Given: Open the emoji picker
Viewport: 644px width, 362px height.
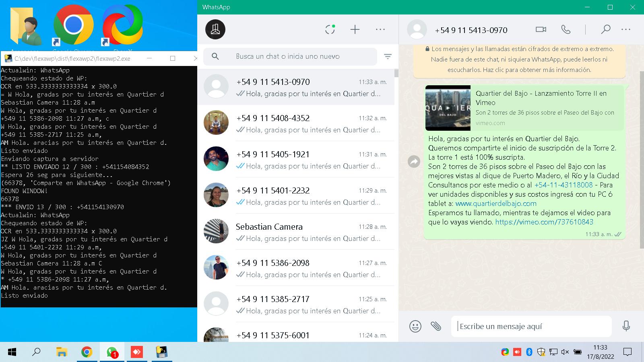Looking at the screenshot, I should coord(415,326).
